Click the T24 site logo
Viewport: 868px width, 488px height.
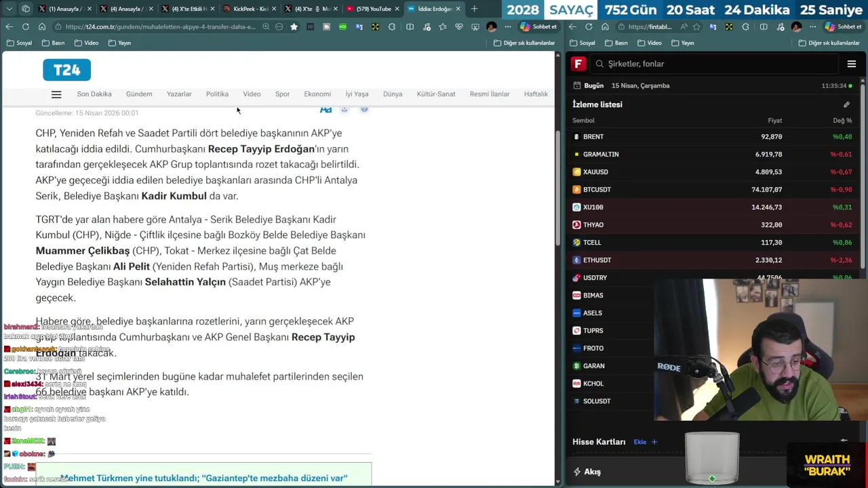pyautogui.click(x=66, y=70)
